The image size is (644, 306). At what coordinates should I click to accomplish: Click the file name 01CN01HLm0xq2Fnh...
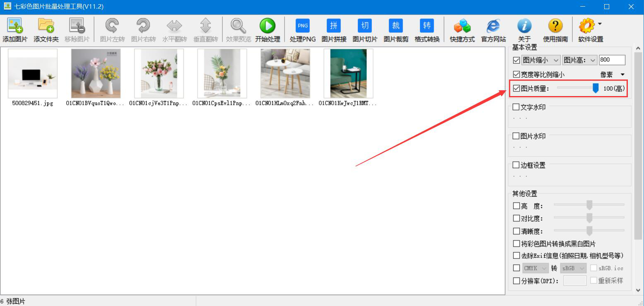pyautogui.click(x=285, y=104)
